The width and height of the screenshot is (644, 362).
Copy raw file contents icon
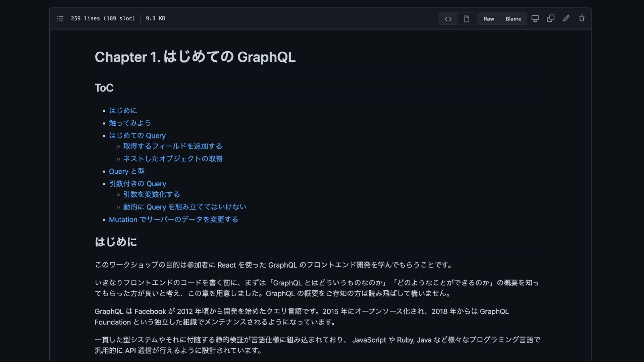pyautogui.click(x=550, y=18)
